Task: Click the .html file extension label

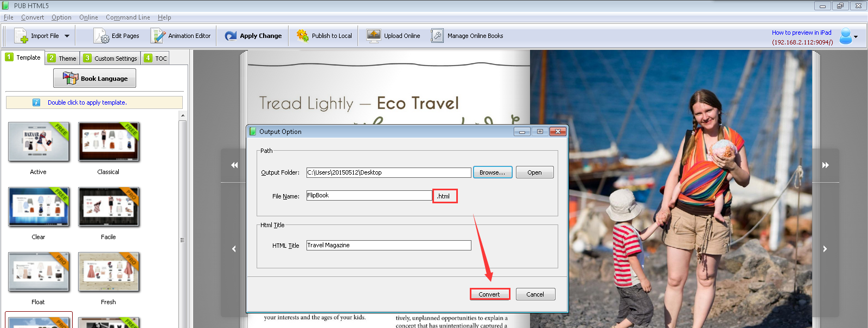Action: click(444, 196)
